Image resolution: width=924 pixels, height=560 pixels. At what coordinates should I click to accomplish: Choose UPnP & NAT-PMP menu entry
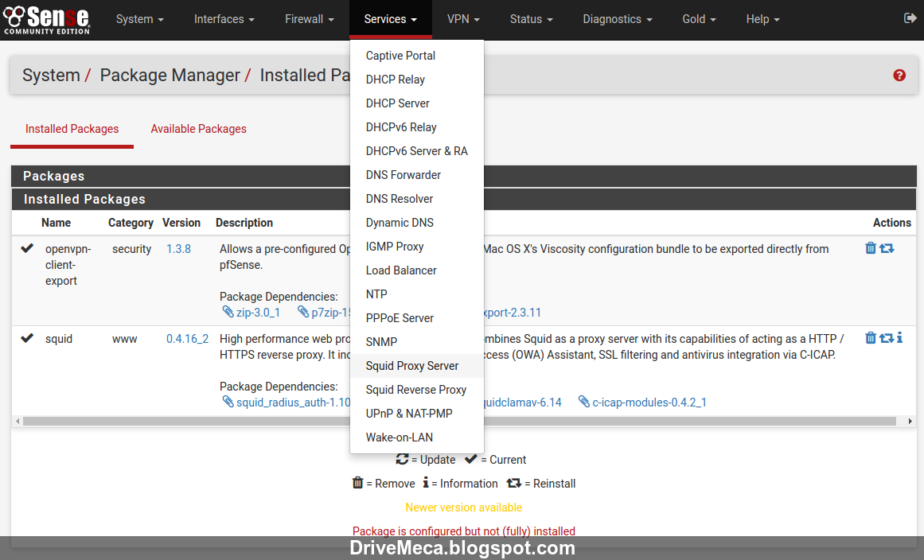416,414
